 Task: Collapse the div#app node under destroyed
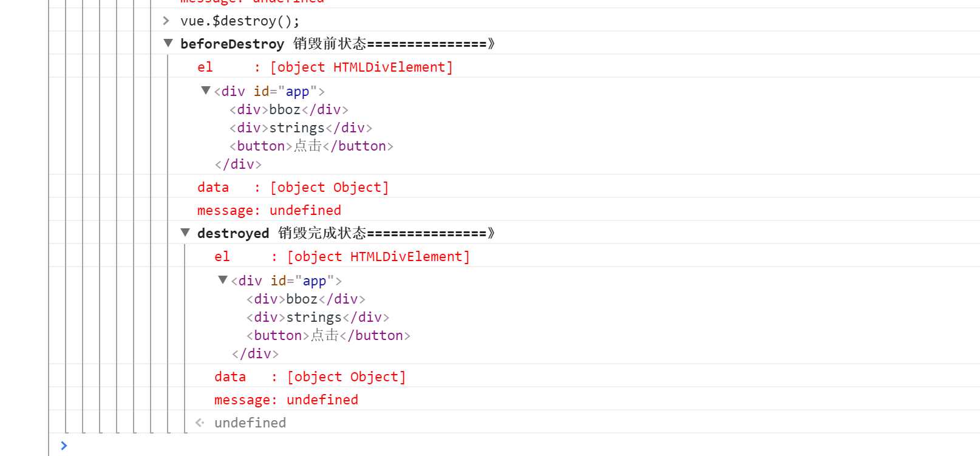pyautogui.click(x=223, y=280)
